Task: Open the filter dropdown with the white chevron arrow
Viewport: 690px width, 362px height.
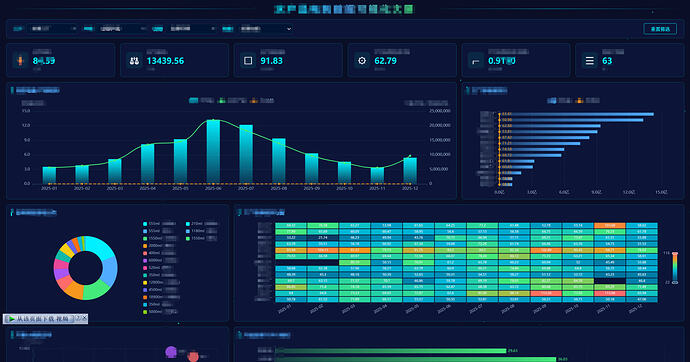Action: (265, 29)
